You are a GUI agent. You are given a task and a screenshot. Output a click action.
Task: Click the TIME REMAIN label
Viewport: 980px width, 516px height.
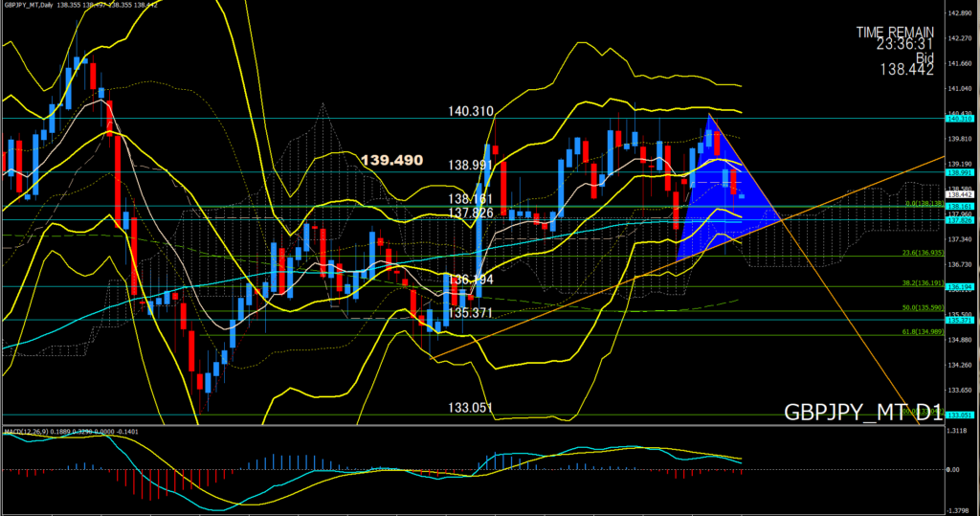[895, 32]
